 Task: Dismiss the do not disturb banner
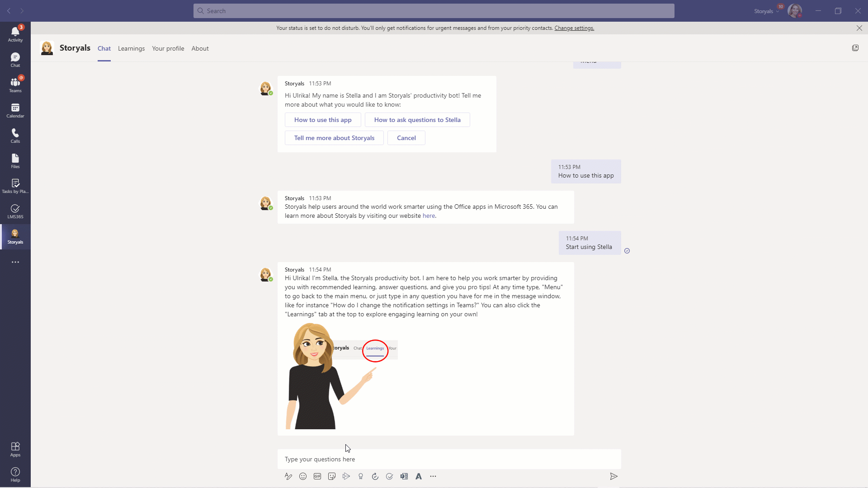(x=859, y=28)
